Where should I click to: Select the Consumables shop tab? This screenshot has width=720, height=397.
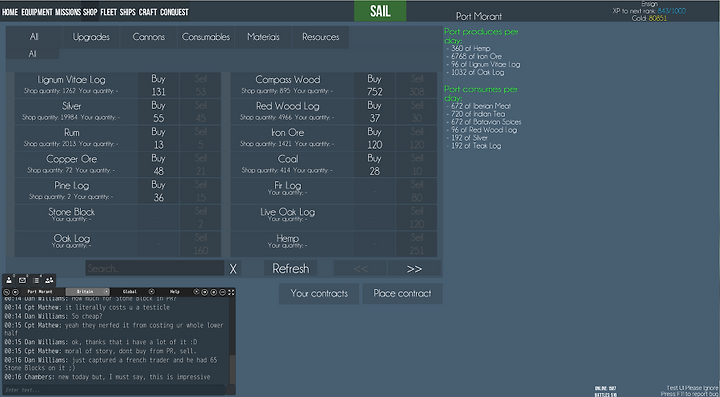(x=206, y=37)
